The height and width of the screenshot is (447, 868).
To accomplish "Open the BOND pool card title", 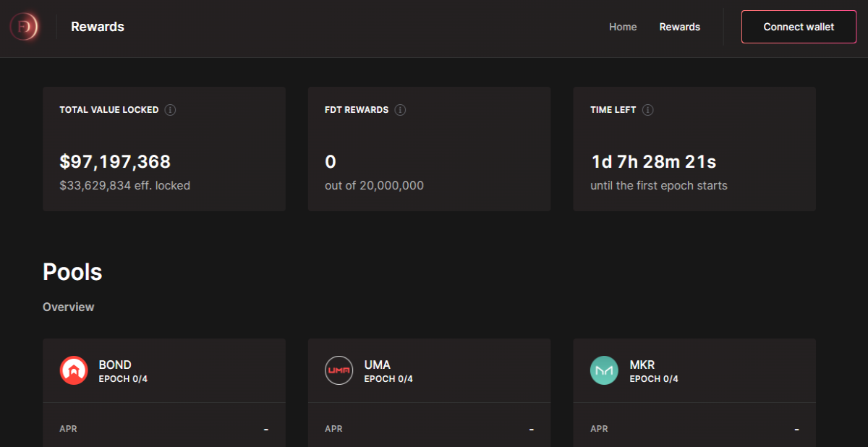I will [x=115, y=365].
